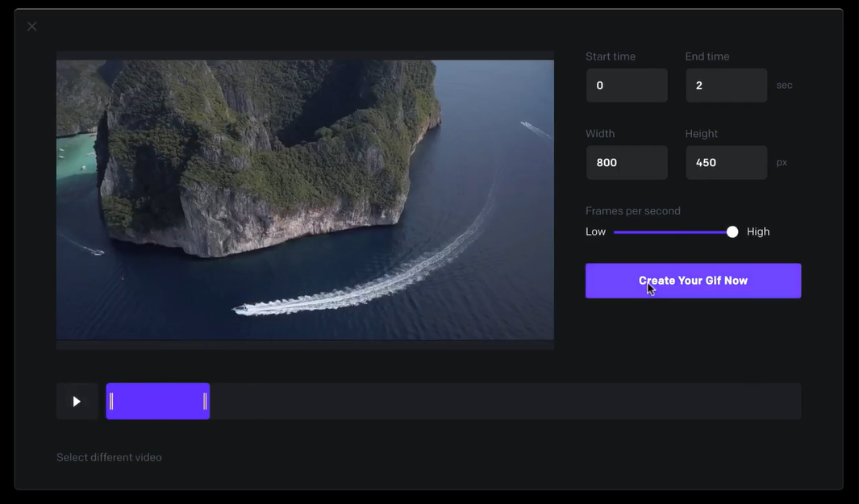
Task: Click into the Height field showing 450
Action: click(726, 163)
